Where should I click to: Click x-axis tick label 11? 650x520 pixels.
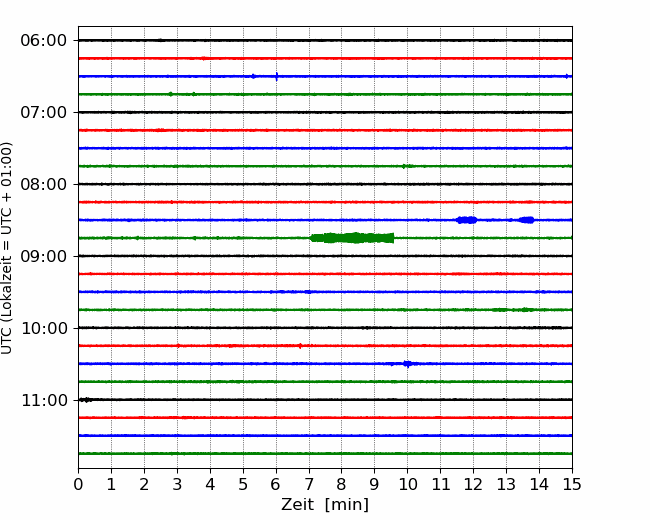click(441, 484)
